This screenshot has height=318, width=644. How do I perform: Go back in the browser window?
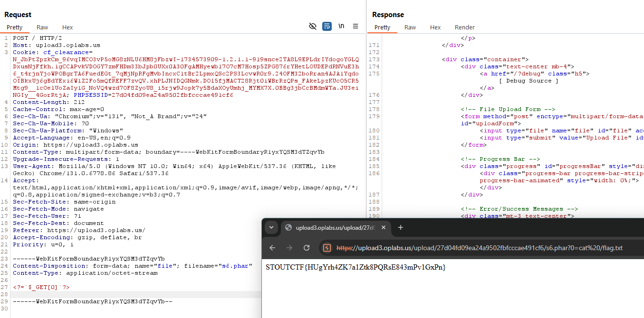coord(272,248)
